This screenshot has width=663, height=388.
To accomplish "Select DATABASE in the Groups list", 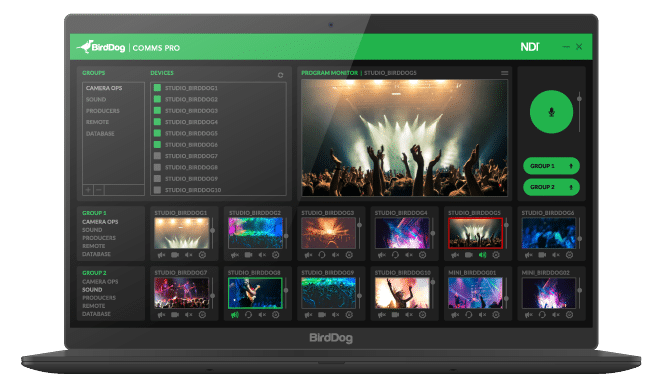I will click(x=100, y=134).
